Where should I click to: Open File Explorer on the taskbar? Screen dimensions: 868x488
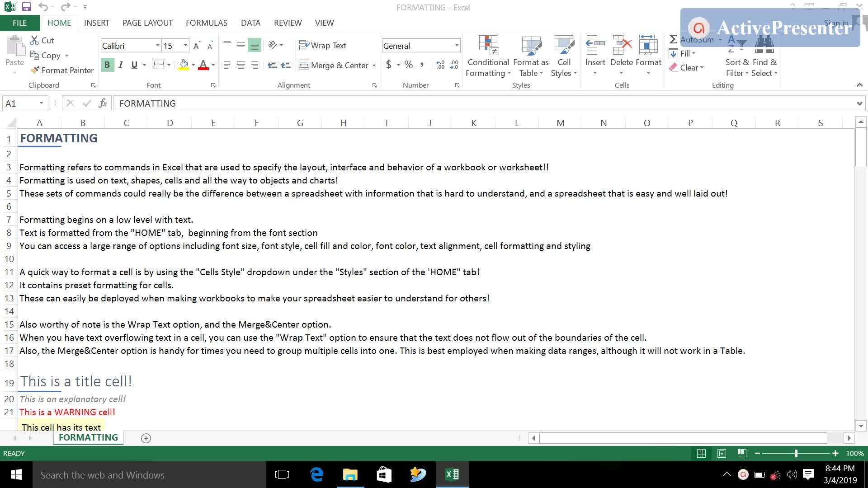click(x=350, y=474)
